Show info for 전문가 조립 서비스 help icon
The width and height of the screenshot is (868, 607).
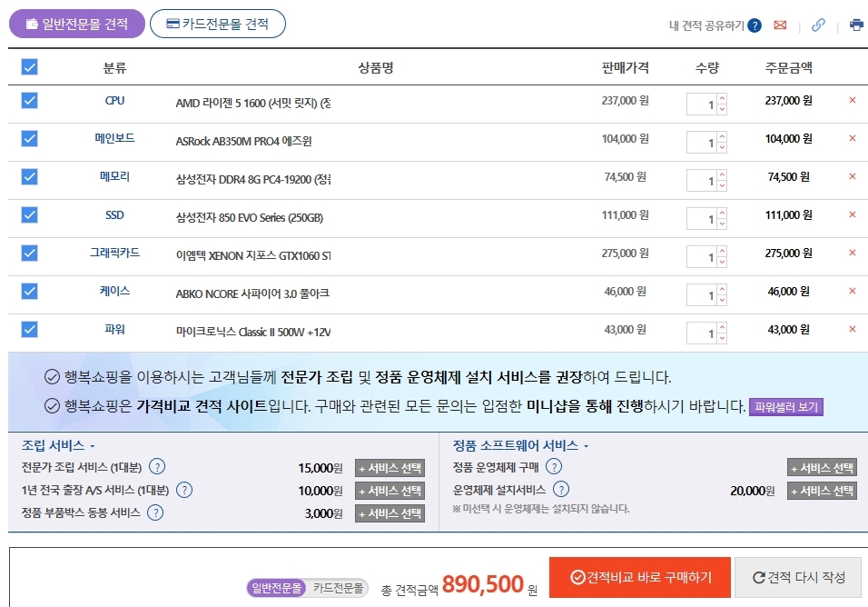[157, 468]
